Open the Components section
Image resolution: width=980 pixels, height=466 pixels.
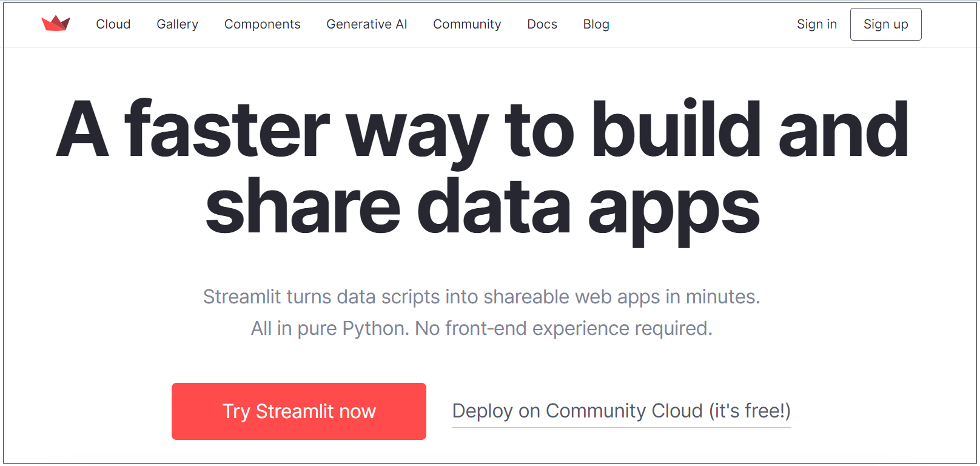click(262, 24)
